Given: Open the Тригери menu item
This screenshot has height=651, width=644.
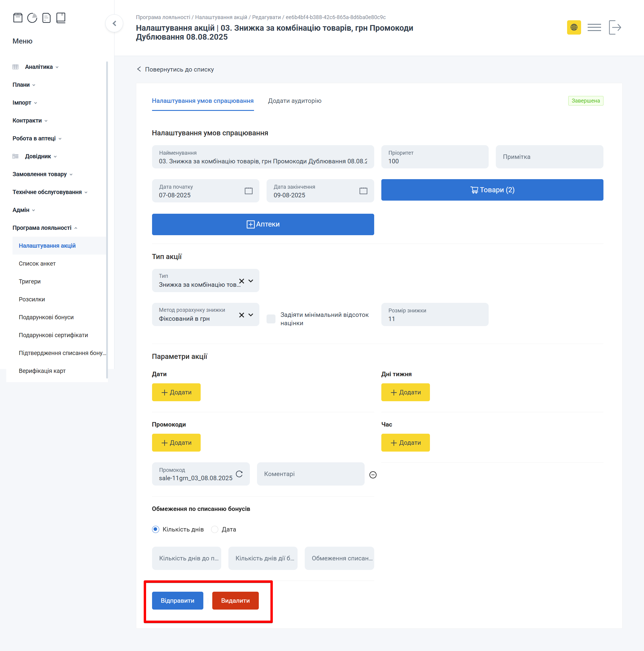Looking at the screenshot, I should point(30,281).
